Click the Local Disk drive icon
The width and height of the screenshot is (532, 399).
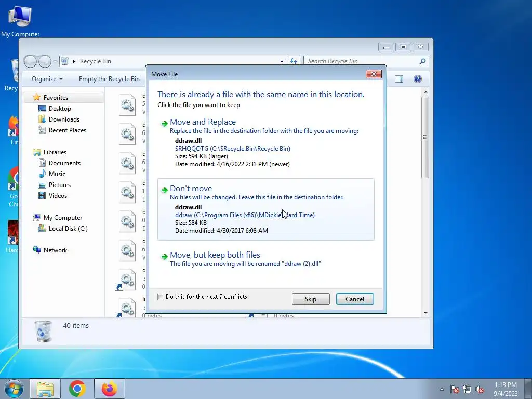[x=42, y=229]
